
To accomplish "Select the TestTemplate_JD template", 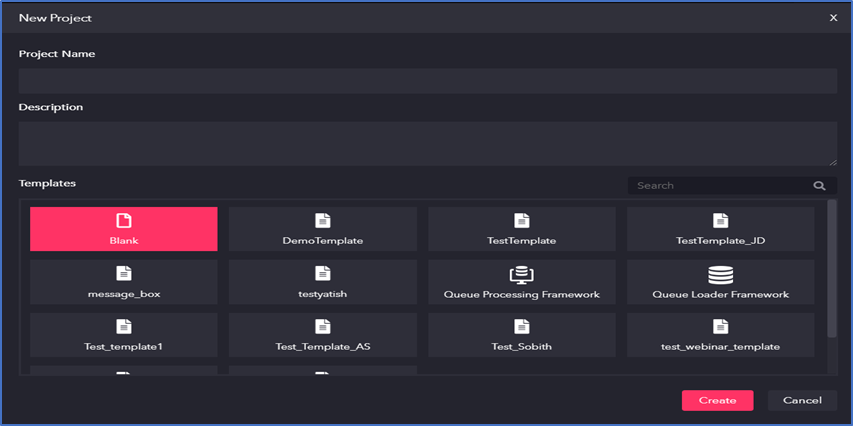I will point(720,229).
